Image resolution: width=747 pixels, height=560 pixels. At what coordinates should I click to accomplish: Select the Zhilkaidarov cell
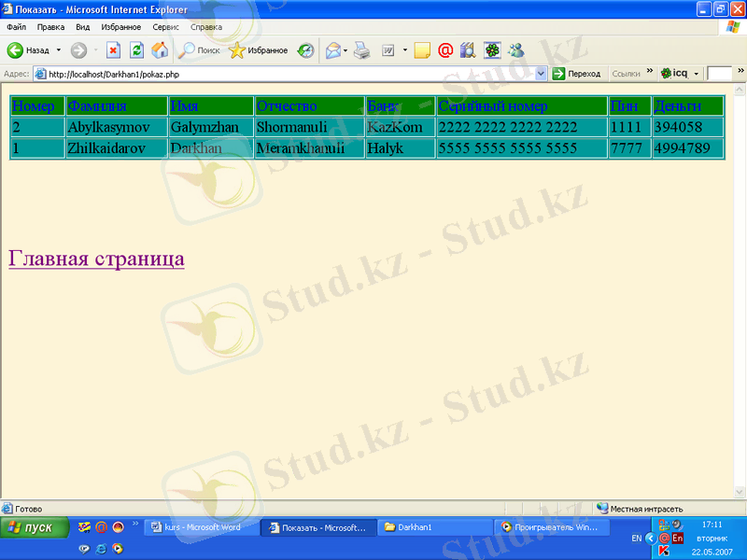pos(117,148)
